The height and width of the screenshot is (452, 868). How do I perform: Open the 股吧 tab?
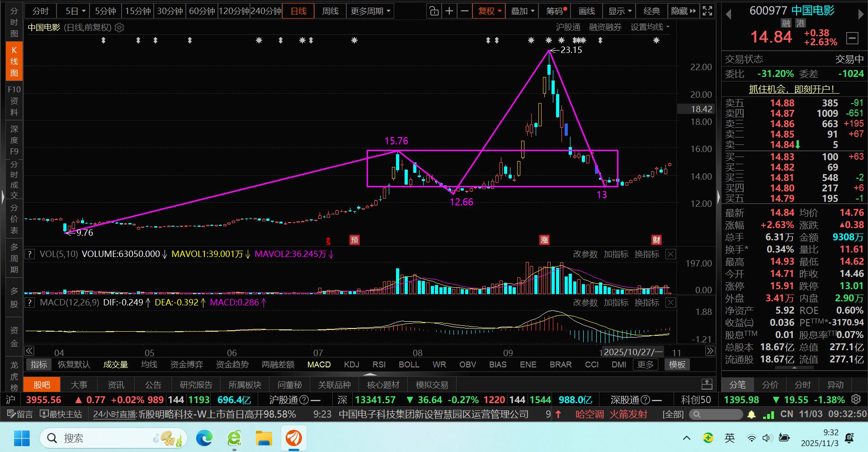point(42,385)
